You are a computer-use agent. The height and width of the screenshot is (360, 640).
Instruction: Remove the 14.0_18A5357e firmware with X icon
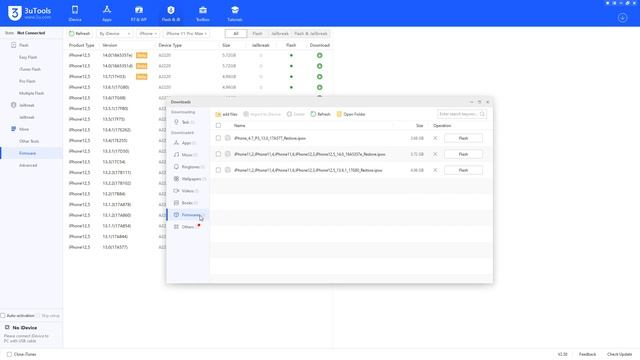[435, 154]
